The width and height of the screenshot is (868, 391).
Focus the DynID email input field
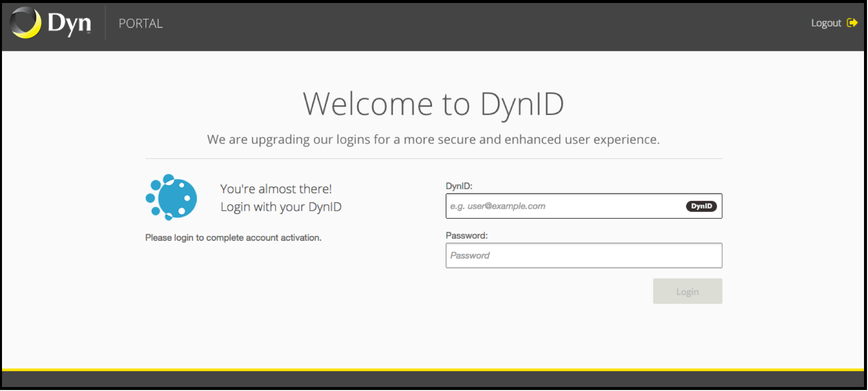(584, 206)
